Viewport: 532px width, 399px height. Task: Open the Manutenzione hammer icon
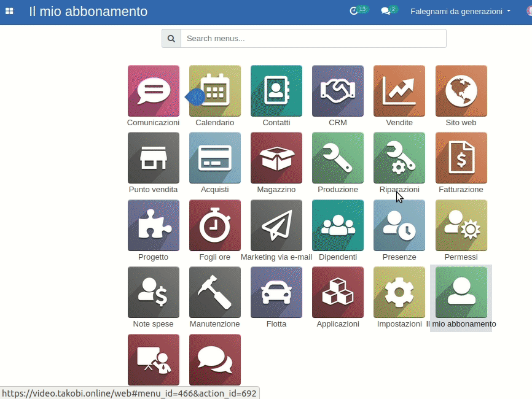(x=215, y=292)
